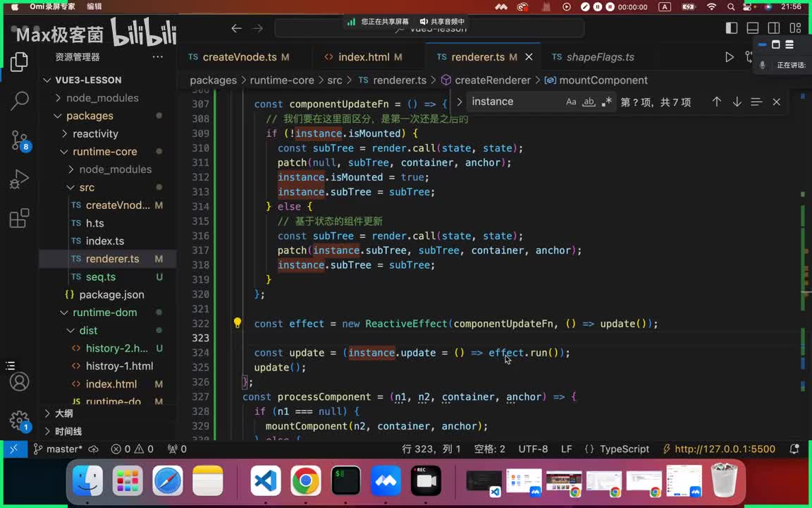The width and height of the screenshot is (812, 508).
Task: Toggle the bottom panel layout icon
Action: [x=753, y=28]
